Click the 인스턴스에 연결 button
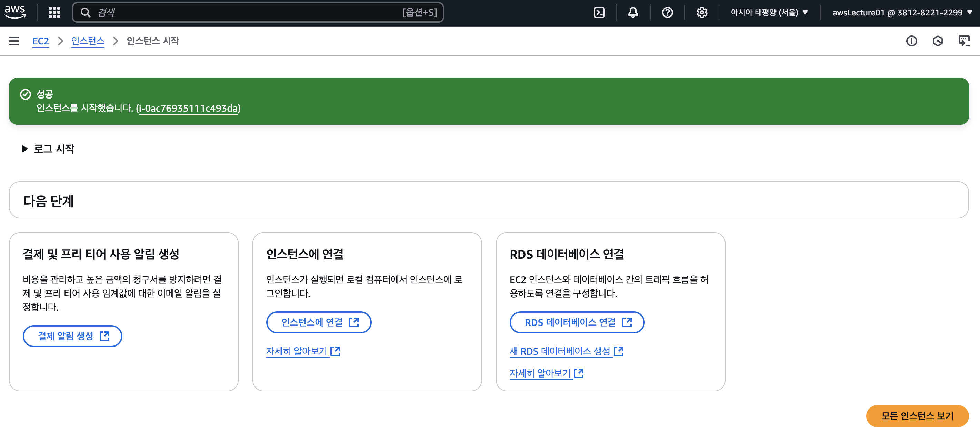This screenshot has height=434, width=980. pos(319,322)
